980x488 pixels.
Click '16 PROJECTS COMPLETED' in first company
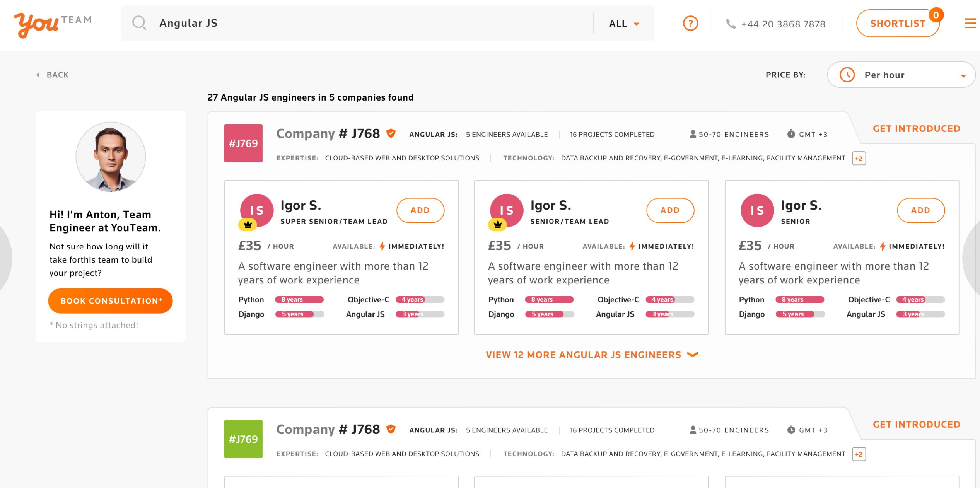[612, 135]
